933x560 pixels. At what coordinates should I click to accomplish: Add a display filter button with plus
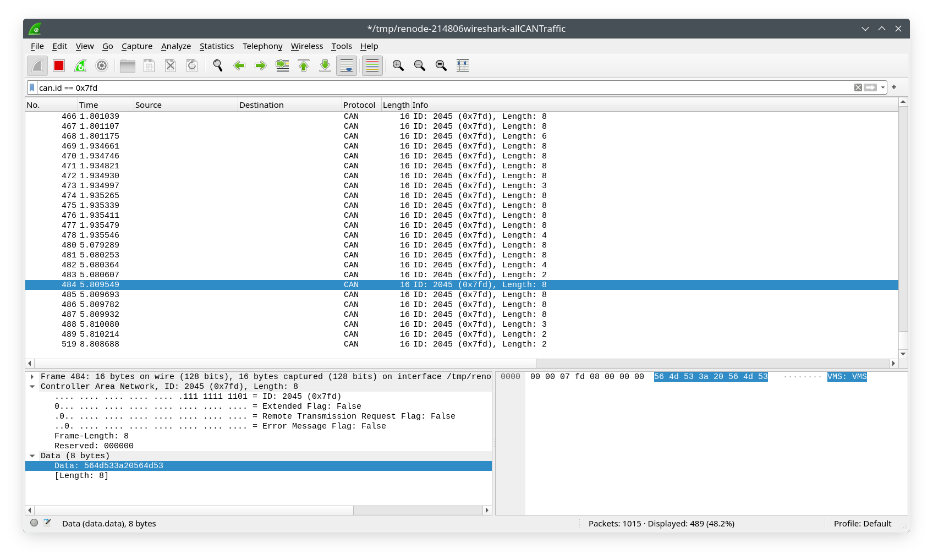pyautogui.click(x=894, y=87)
